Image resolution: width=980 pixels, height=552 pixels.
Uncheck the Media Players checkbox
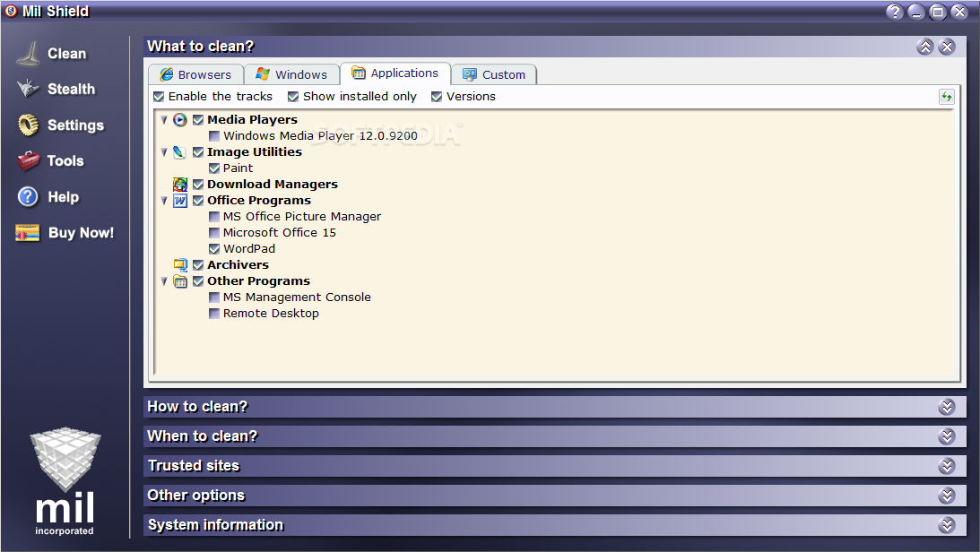(198, 120)
